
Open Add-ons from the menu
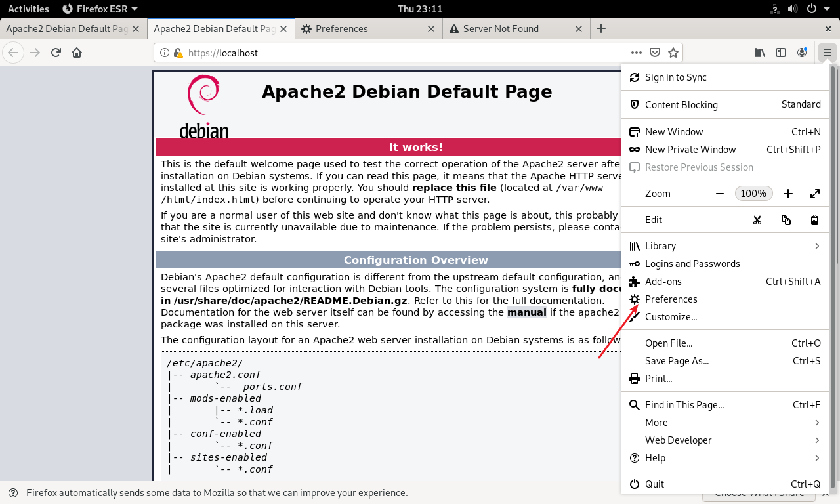coord(725,282)
